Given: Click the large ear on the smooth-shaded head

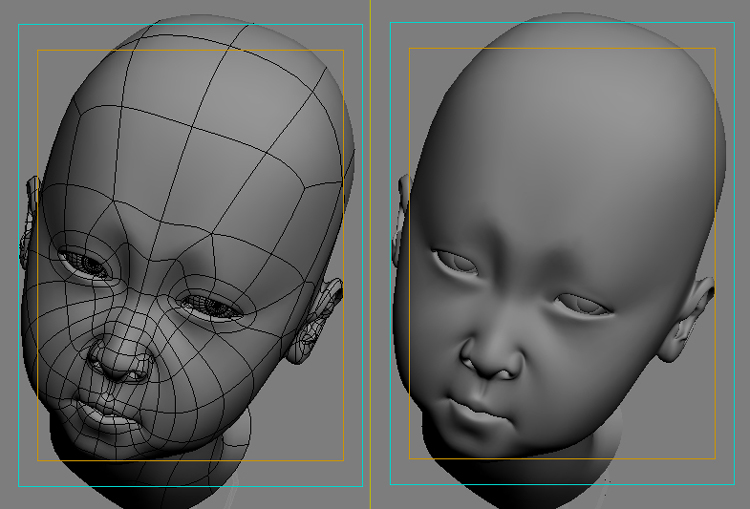Looking at the screenshot, I should pos(691,320).
